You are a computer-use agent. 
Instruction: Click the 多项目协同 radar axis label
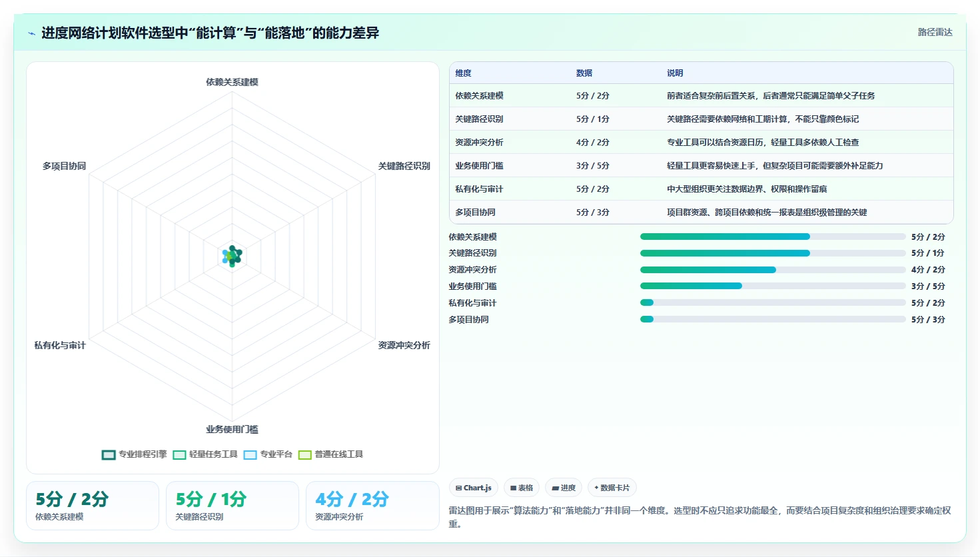(x=64, y=166)
